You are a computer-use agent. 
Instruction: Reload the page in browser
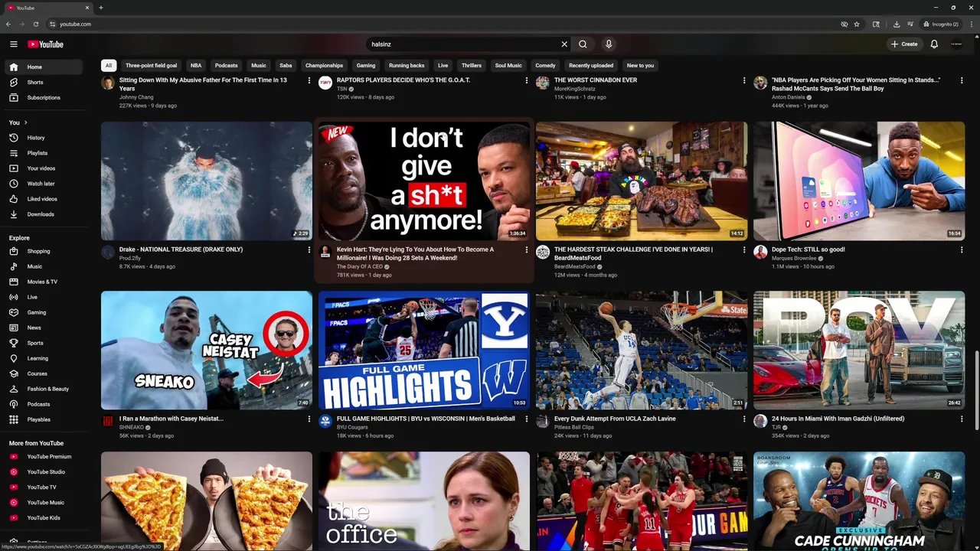coord(35,24)
